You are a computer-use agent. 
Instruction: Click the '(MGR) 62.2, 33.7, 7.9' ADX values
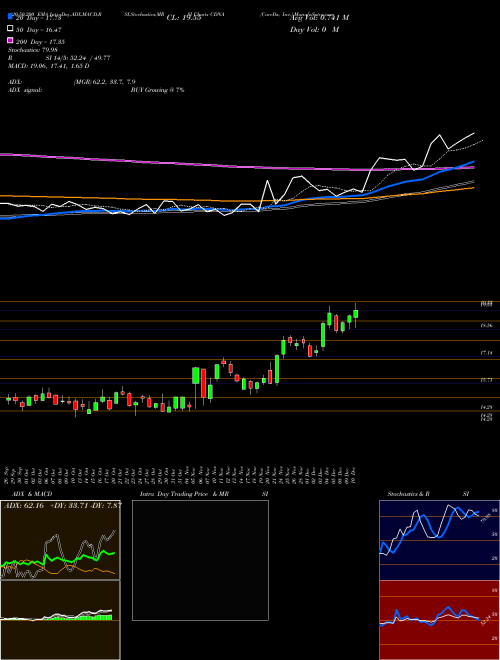coord(104,82)
